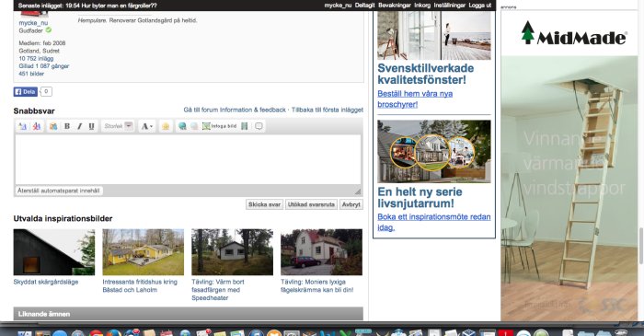644x336 pixels.
Task: Open Tävling: Moniers lyxiga fågelskrämma link
Action: click(317, 286)
